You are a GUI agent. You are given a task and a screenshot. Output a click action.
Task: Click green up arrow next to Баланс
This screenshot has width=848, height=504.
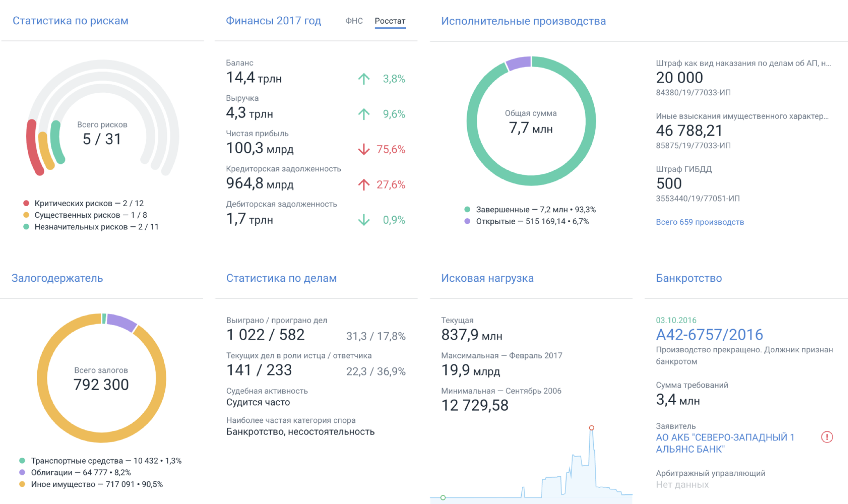tap(364, 79)
